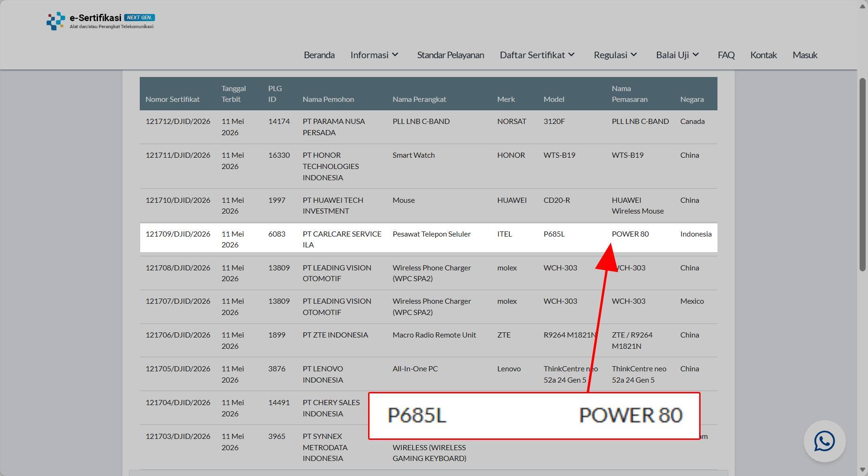Viewport: 868px width, 476px height.
Task: Click the scrollbar up arrow
Action: point(862,6)
